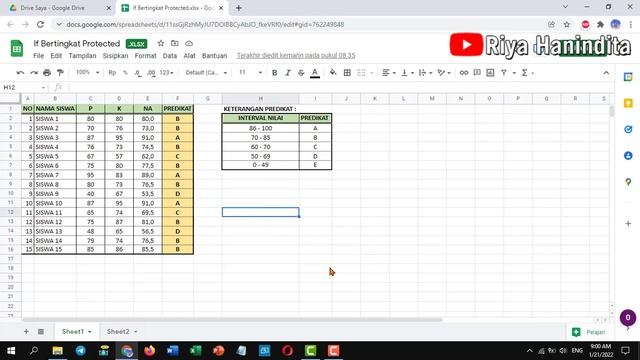Toggle italic formatting
The height and width of the screenshot is (360, 640).
pos(288,73)
